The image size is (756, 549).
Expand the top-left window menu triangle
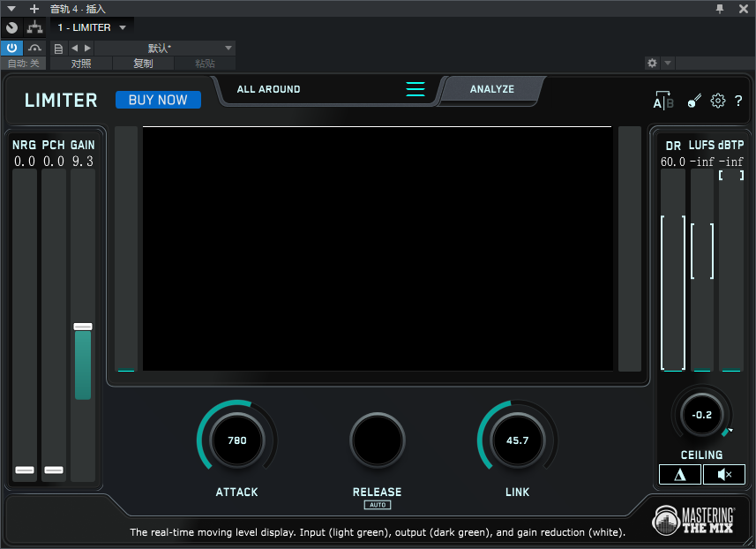[x=11, y=9]
